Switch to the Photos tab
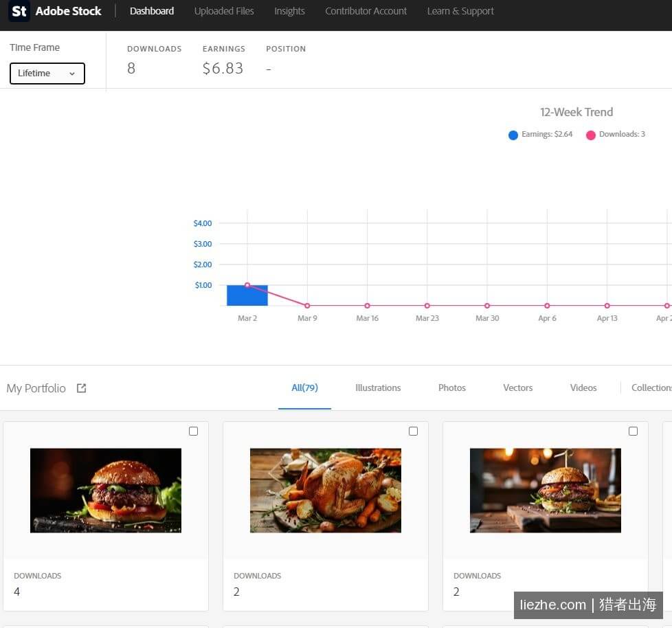The height and width of the screenshot is (628, 672). tap(451, 388)
